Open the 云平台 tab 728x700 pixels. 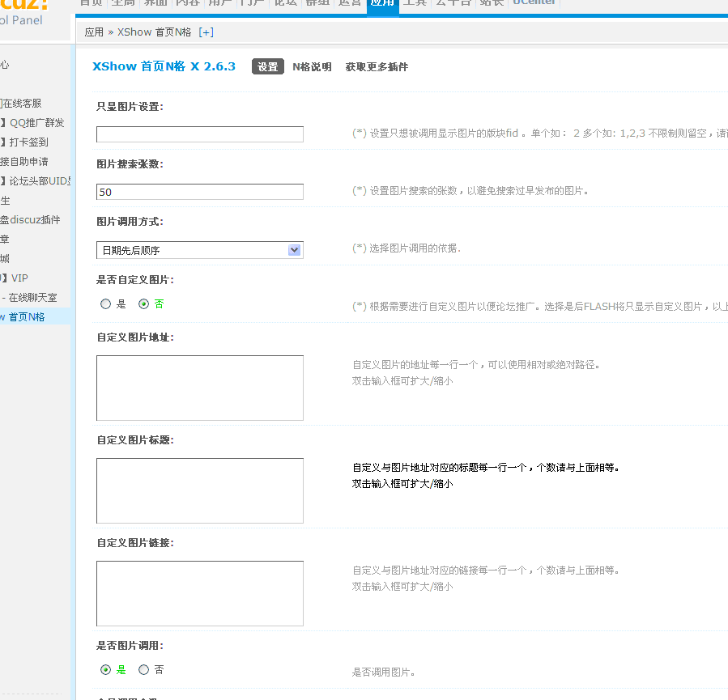452,2
